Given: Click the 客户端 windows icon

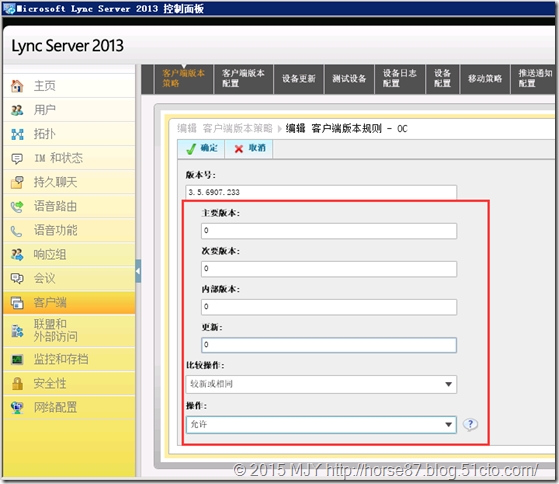Looking at the screenshot, I should pos(17,303).
